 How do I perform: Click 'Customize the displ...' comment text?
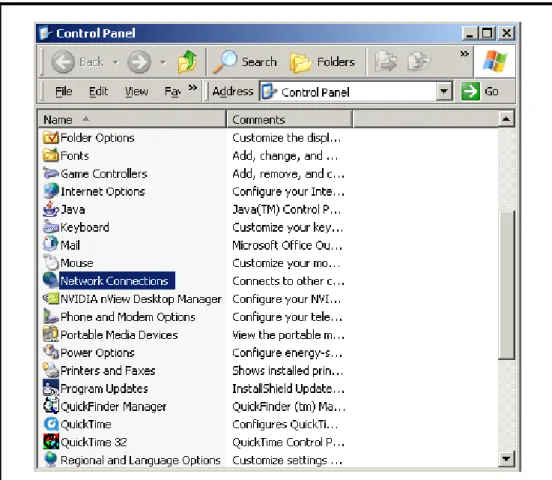coord(287,138)
